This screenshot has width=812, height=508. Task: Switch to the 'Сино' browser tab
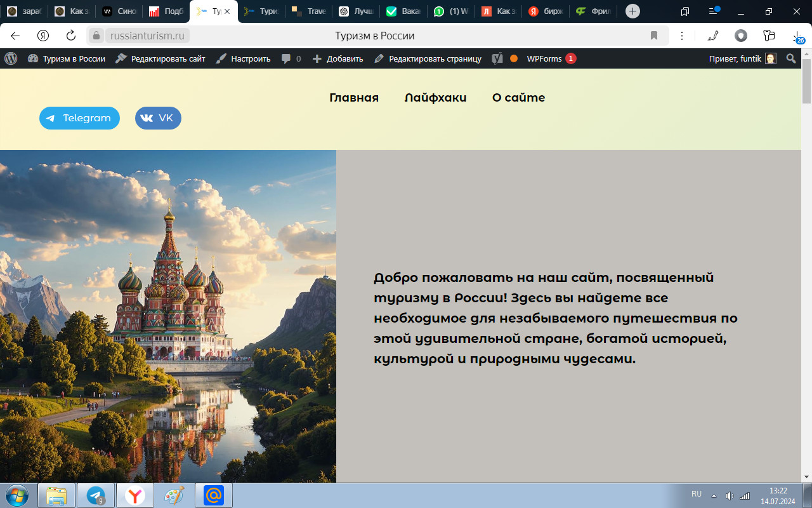pos(119,11)
